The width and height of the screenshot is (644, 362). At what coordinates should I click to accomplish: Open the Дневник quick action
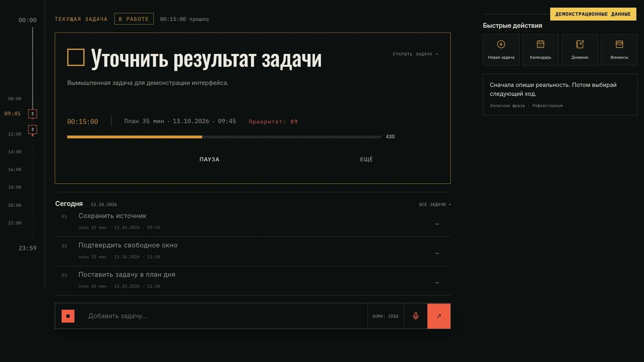(580, 50)
